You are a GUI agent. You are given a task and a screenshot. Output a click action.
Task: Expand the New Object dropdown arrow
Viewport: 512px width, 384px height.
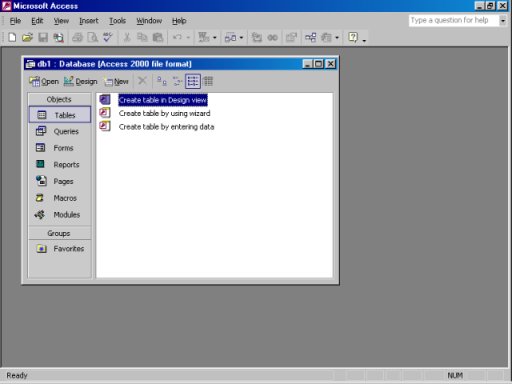[x=337, y=37]
